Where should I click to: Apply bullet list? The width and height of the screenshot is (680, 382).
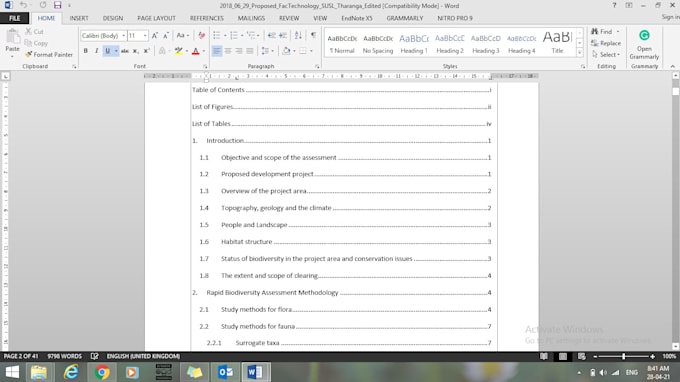point(217,35)
